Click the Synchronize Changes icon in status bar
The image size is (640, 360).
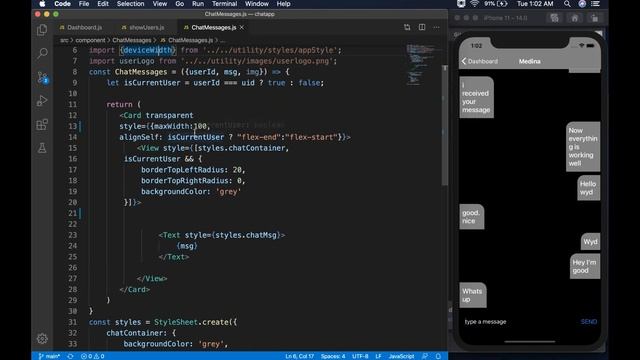[x=70, y=356]
